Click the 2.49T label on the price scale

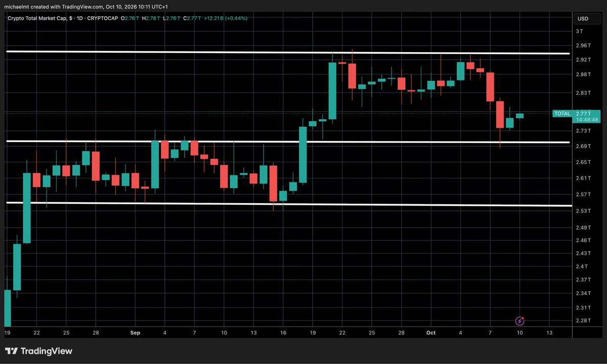[583, 227]
